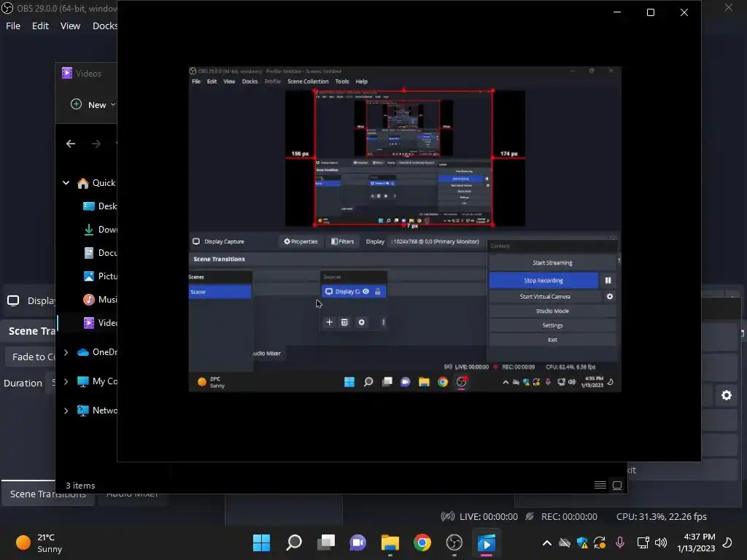Screen dimensions: 747x560
Task: Click the '3 items' status text
Action: 80,486
